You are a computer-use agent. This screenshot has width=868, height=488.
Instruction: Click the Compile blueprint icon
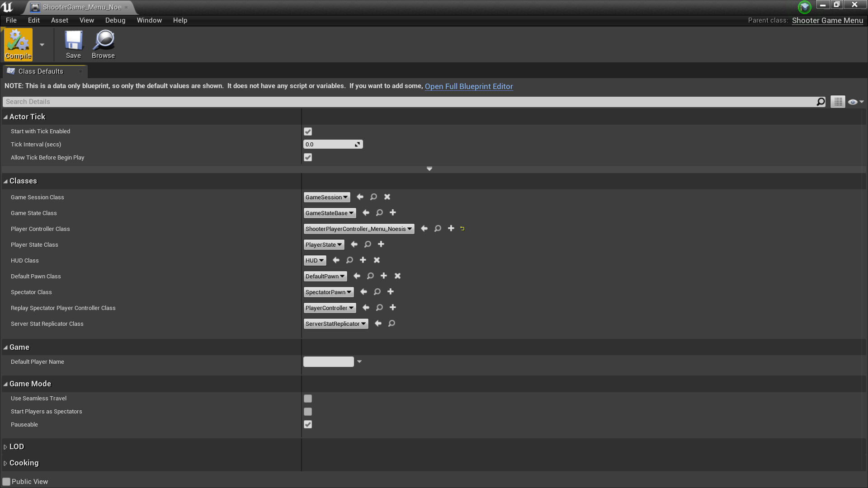pos(18,44)
